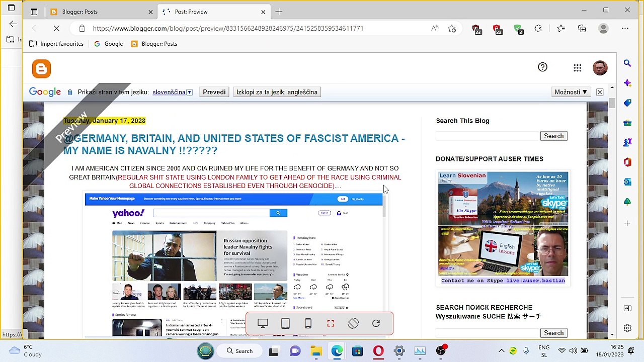Viewport: 644px width, 362px height.
Task: View site information lock icon
Action: pos(82,29)
